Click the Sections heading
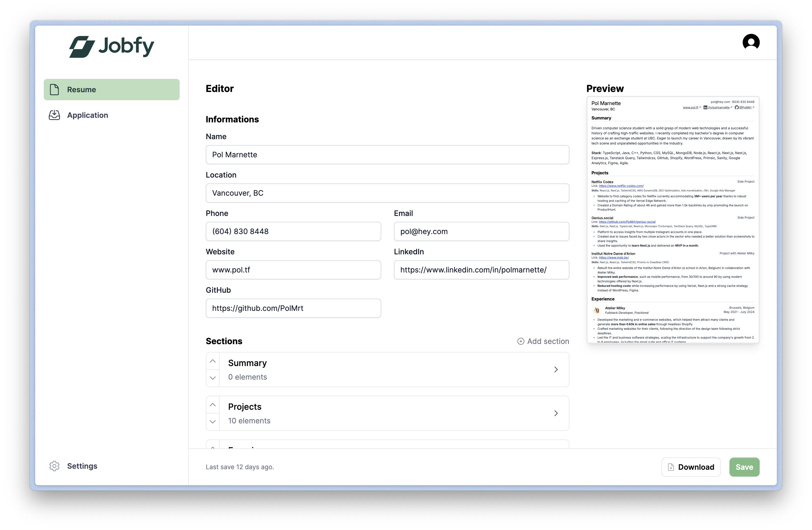Screen dimensions: 812x530 click(x=224, y=341)
